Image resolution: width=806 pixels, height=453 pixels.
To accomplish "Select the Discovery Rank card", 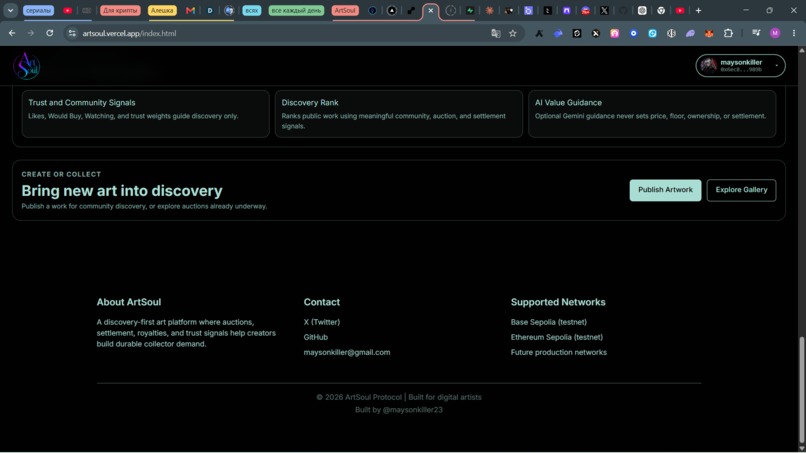I will click(x=399, y=114).
